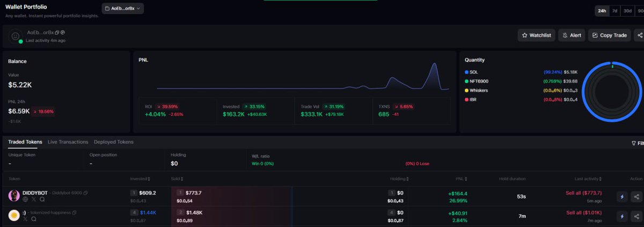Click the tokenized happiness token avatar
The width and height of the screenshot is (644, 227).
tap(14, 215)
